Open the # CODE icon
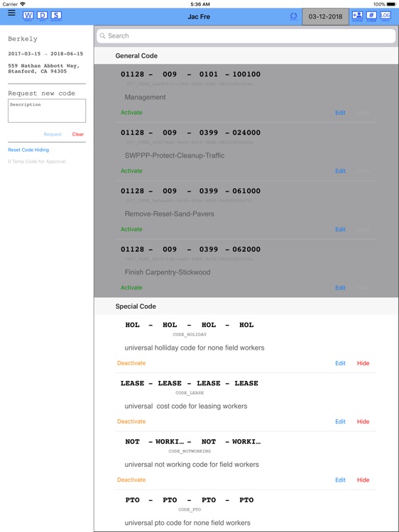Screen dimensions: 399x532 point(371,16)
